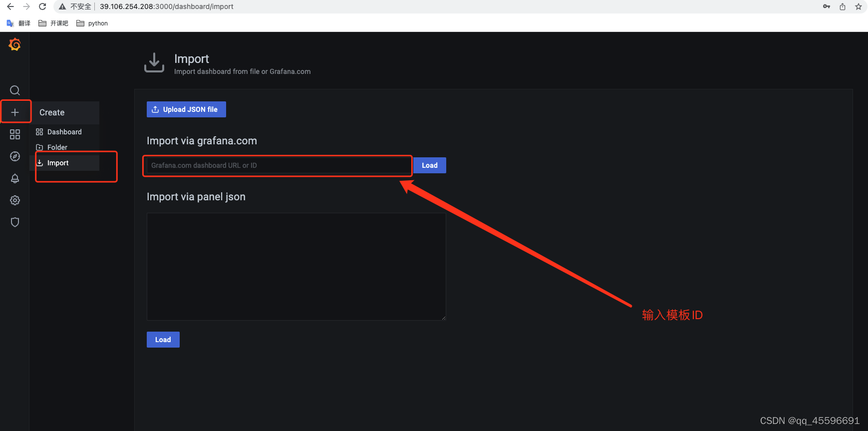
Task: Show the not secure warning icon details
Action: click(62, 6)
